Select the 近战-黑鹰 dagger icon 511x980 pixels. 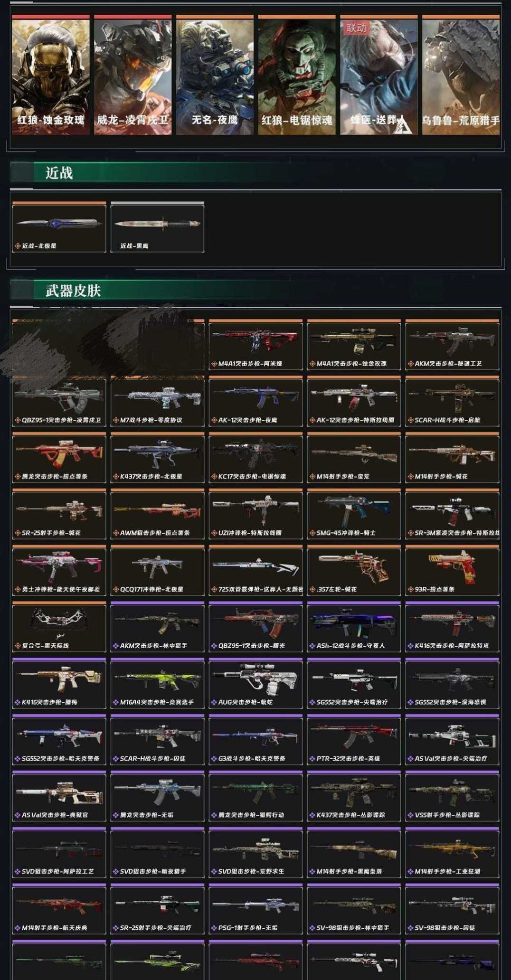coord(157,227)
